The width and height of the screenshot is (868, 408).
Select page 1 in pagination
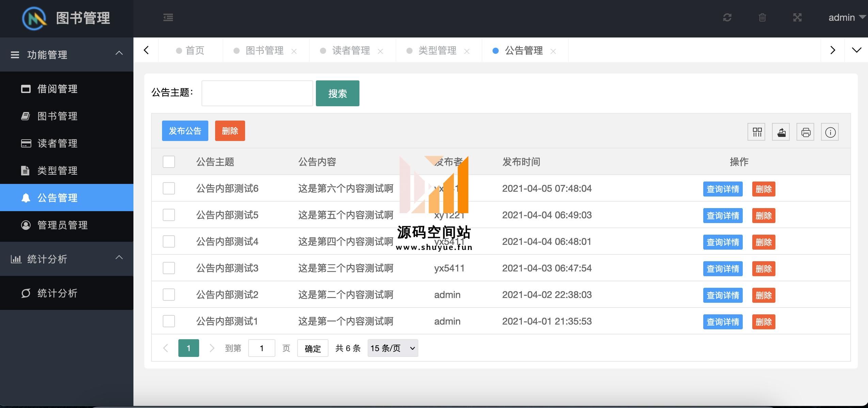(189, 348)
